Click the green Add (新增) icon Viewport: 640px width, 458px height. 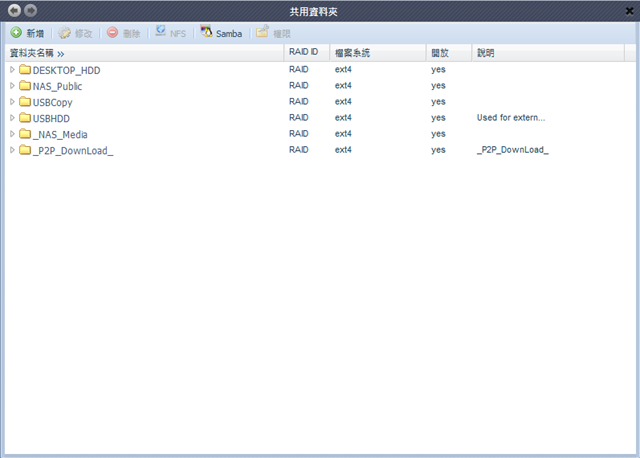tap(16, 33)
